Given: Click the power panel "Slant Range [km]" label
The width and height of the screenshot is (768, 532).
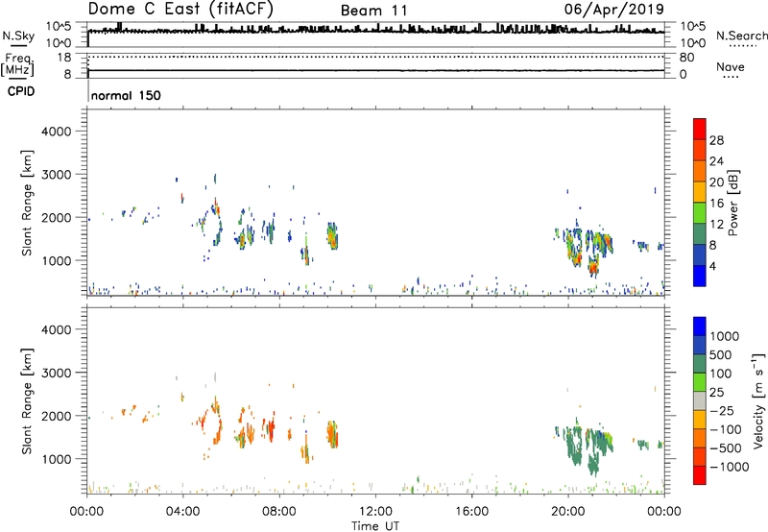Looking at the screenshot, I should tap(27, 203).
